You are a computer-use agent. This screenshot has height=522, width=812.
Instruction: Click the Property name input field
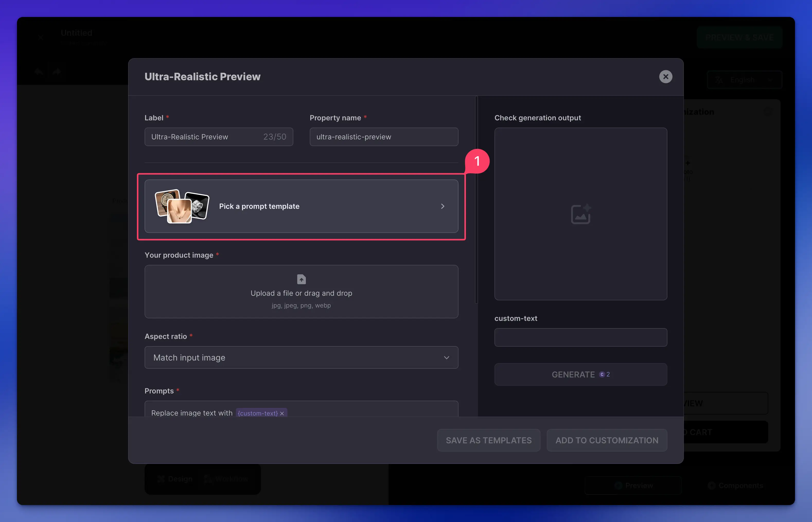(384, 137)
